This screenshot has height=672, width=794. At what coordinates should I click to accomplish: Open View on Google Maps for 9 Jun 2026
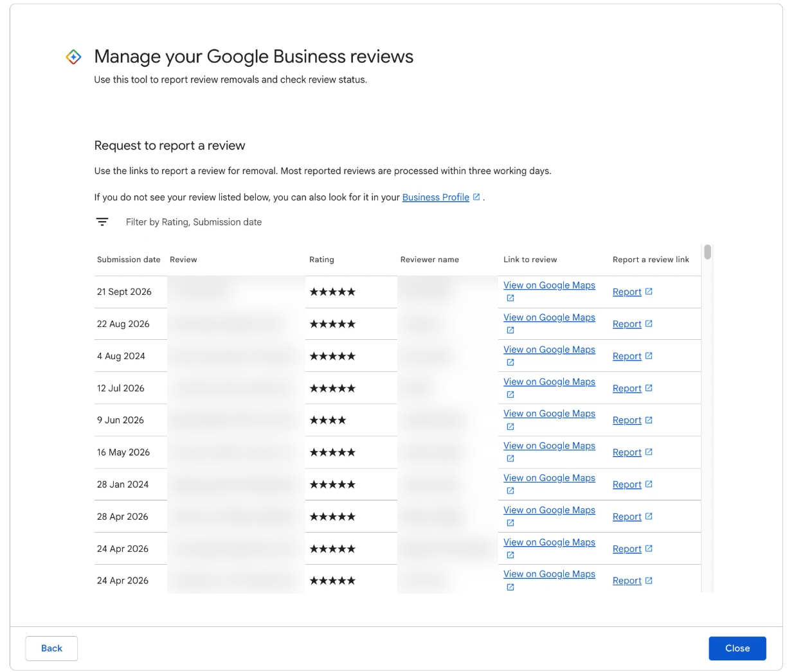tap(549, 414)
